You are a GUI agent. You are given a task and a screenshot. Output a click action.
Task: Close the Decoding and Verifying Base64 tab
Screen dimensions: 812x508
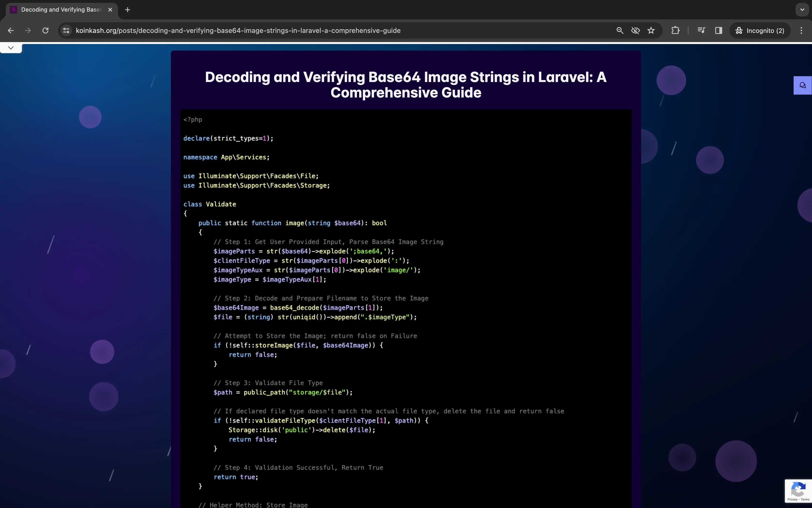110,10
